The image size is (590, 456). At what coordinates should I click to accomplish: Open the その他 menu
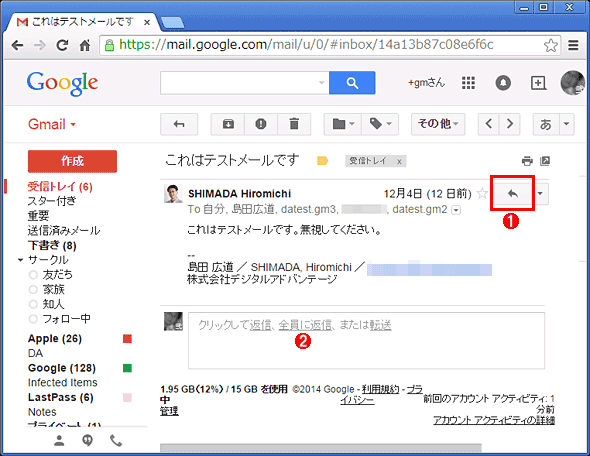tap(438, 124)
